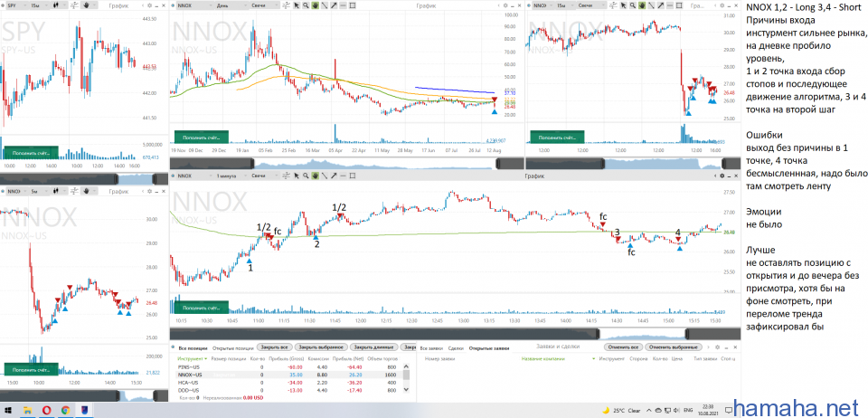Open settings gear of orders panel
Screen dimensions: 868x418
point(718,347)
